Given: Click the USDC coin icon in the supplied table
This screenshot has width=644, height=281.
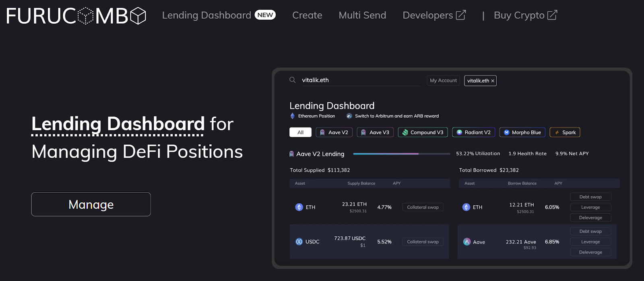Looking at the screenshot, I should pos(299,241).
